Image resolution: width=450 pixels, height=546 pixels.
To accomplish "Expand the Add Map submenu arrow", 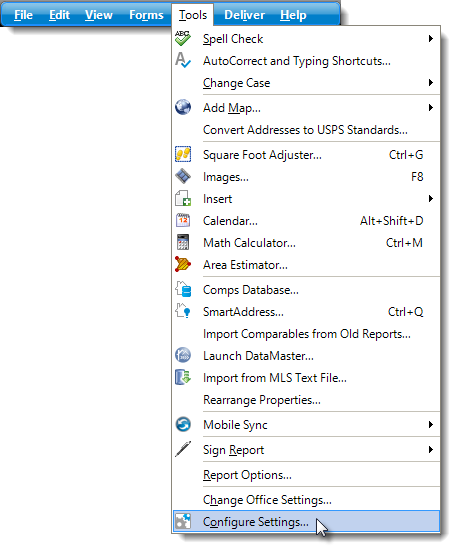I will [x=431, y=108].
